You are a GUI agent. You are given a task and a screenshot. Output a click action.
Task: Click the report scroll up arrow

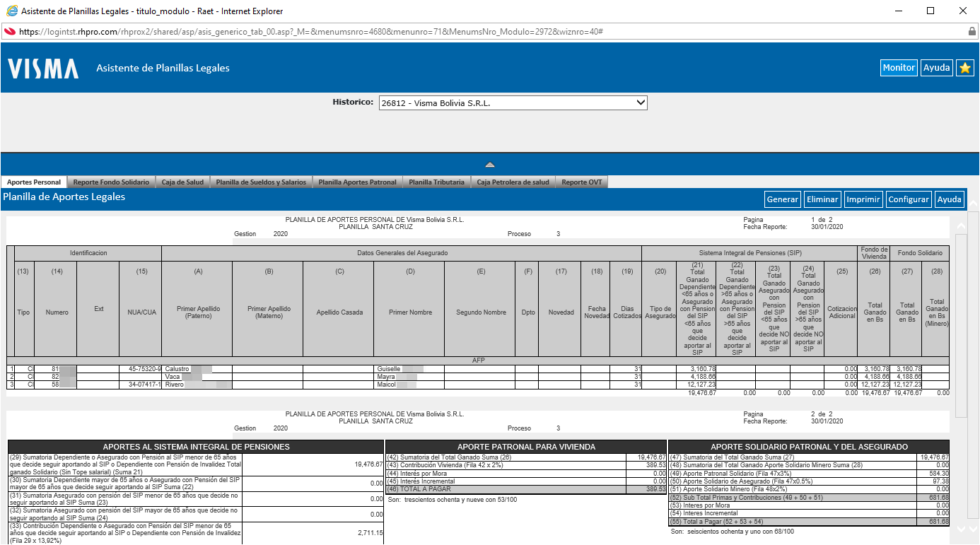pyautogui.click(x=961, y=226)
